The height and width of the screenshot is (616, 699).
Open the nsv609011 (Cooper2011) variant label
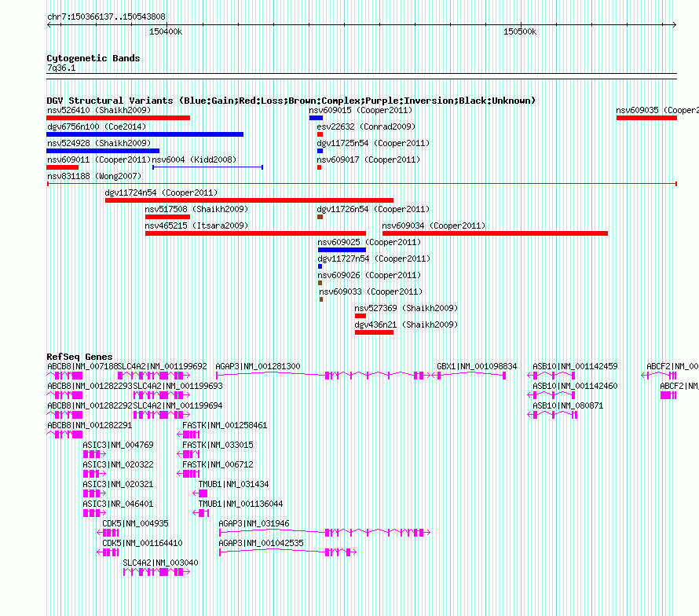click(99, 159)
